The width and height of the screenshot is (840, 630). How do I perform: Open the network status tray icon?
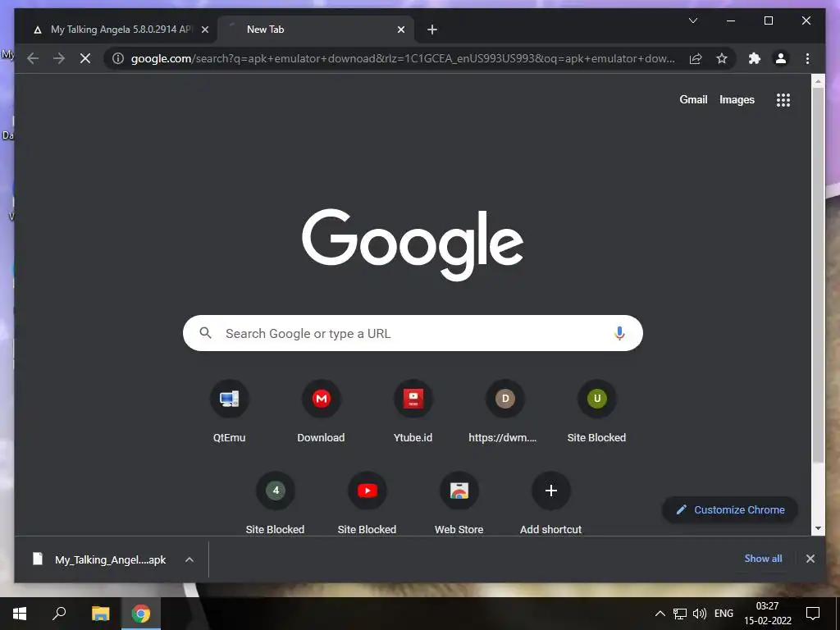click(679, 614)
